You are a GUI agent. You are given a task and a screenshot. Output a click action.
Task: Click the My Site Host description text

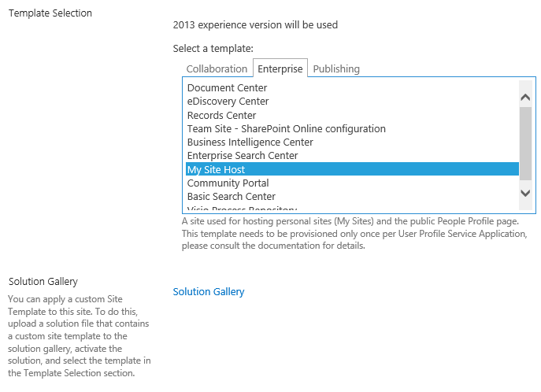pyautogui.click(x=354, y=234)
